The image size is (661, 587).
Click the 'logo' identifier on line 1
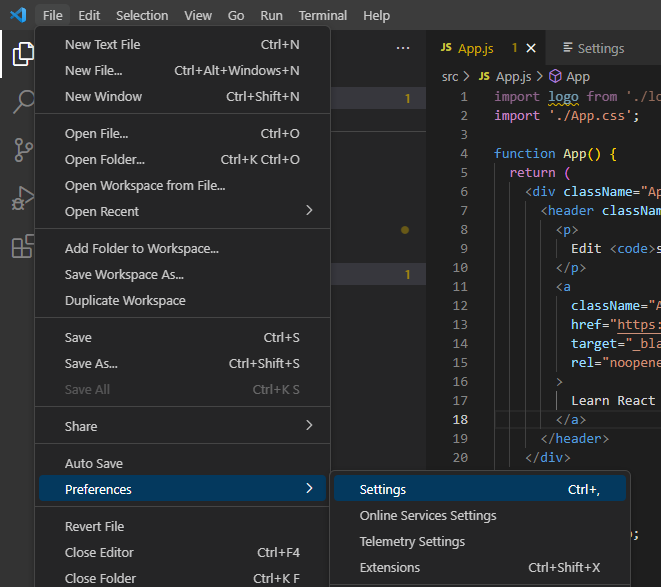pyautogui.click(x=563, y=97)
